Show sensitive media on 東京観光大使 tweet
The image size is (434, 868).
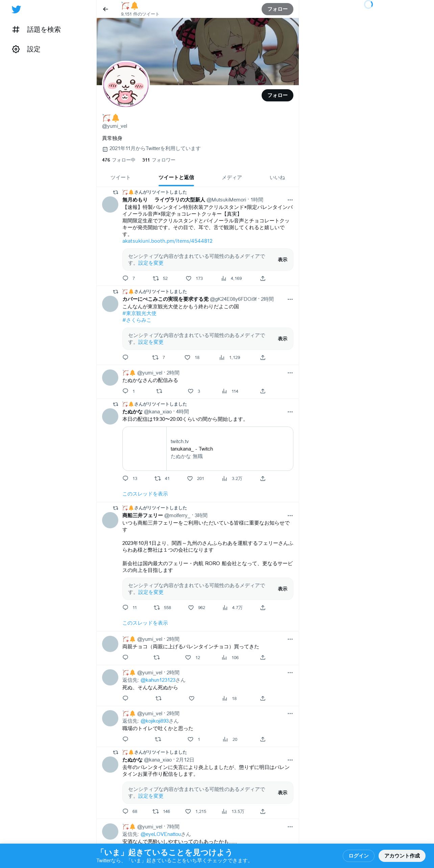283,339
